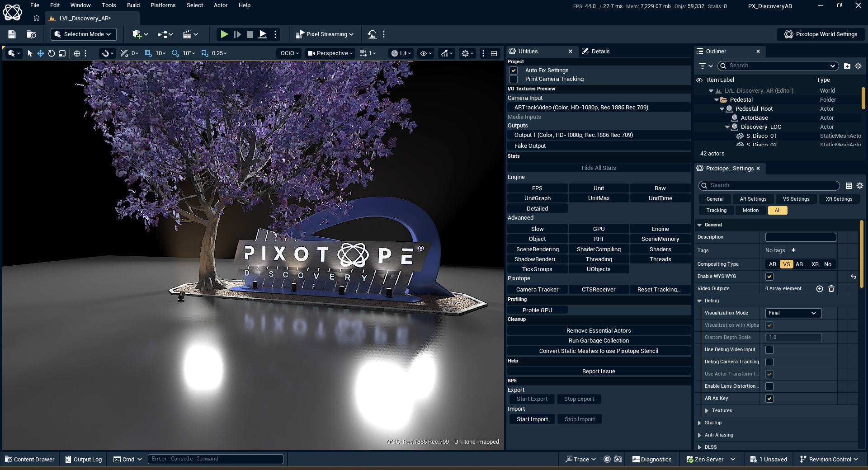Open Pixotope World Settings button
The image size is (868, 470).
point(821,34)
